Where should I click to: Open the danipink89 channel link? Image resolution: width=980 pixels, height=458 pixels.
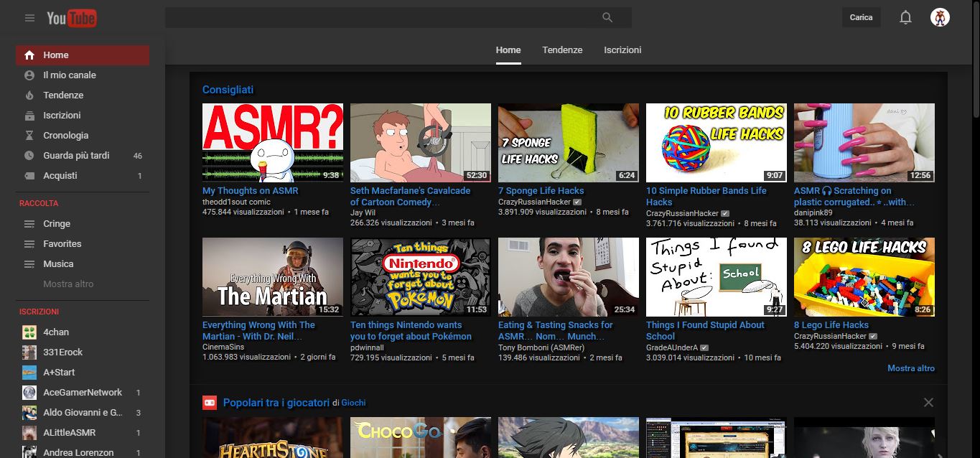(x=813, y=213)
